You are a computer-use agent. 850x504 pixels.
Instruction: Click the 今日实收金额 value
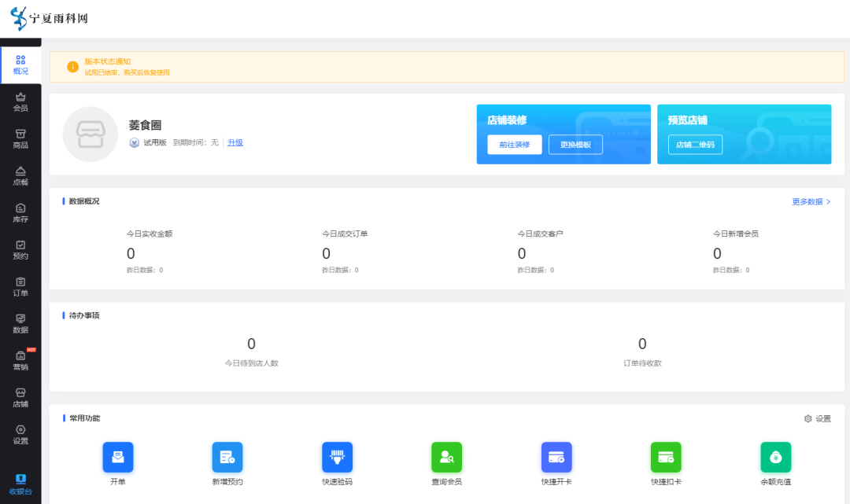pyautogui.click(x=131, y=253)
